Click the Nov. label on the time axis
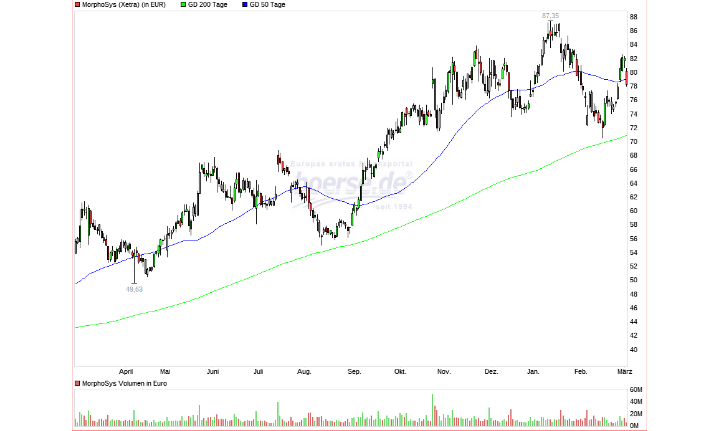Screen dimensions: 719x431 tap(444, 371)
